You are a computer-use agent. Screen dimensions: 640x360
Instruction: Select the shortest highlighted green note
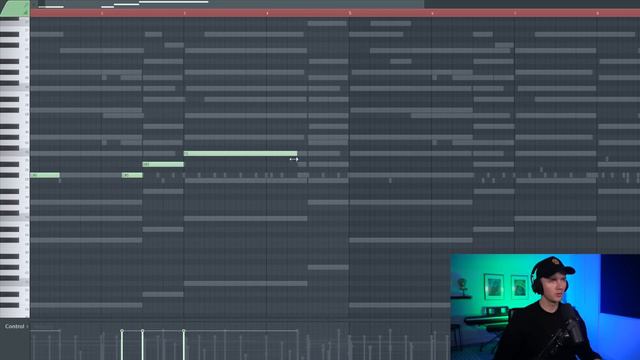click(x=132, y=175)
